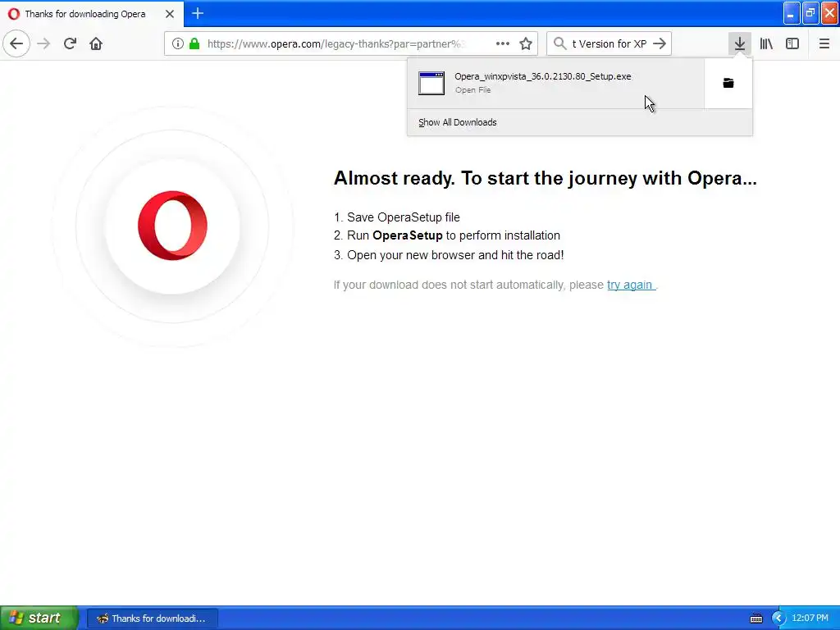
Task: Click Open File label under download
Action: click(x=472, y=90)
